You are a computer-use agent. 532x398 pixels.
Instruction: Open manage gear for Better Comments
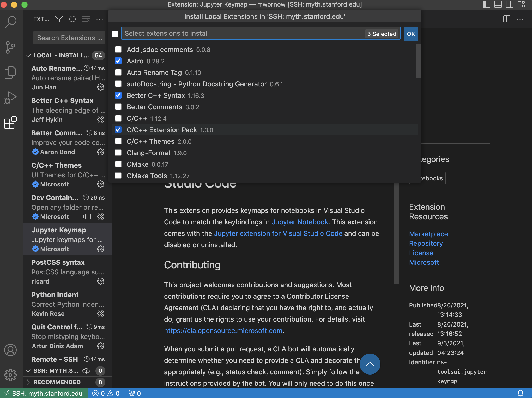point(101,152)
